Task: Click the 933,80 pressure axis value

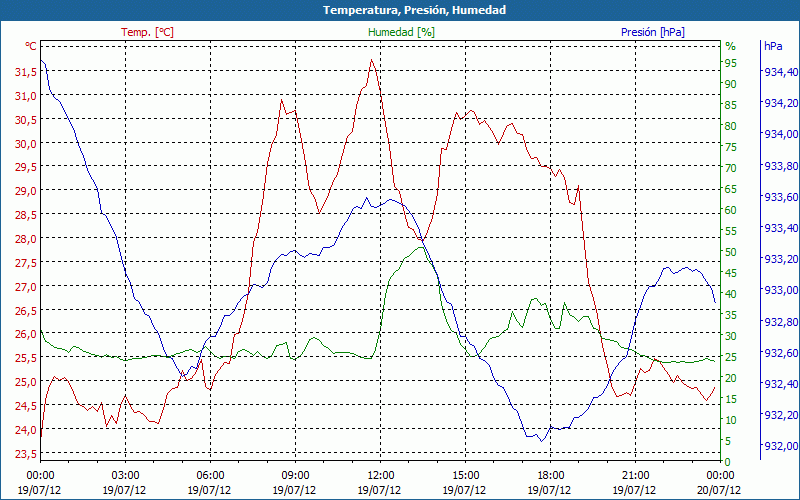Action: pyautogui.click(x=781, y=165)
